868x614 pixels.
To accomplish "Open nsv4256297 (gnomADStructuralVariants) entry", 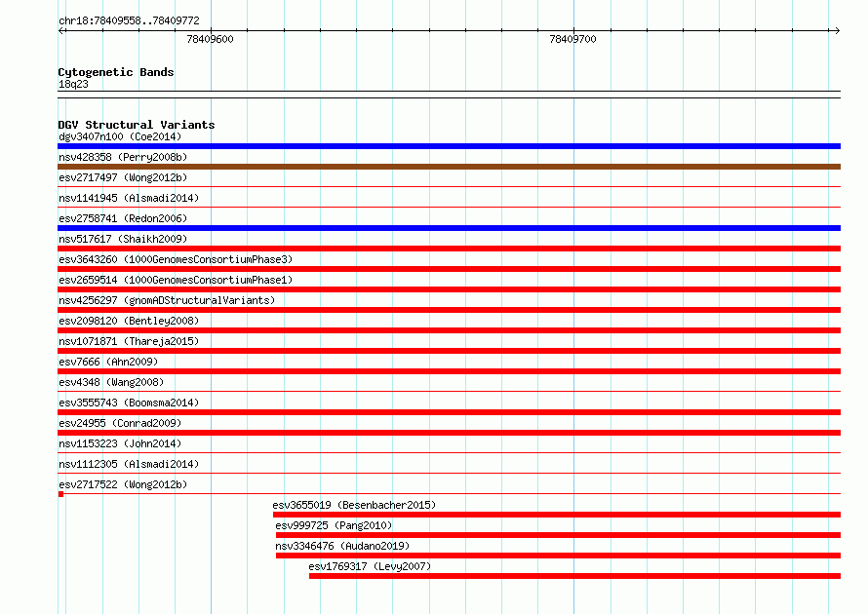I will click(167, 300).
